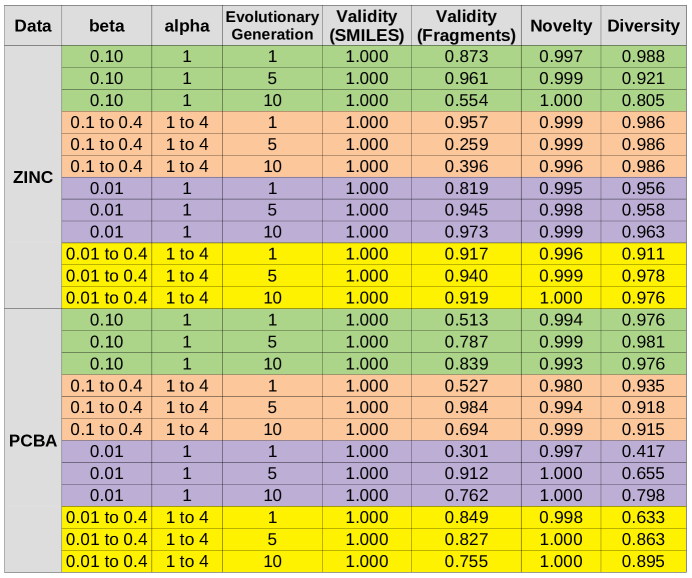
Task: Click the Validity (Fragments) column header
Action: pyautogui.click(x=466, y=26)
